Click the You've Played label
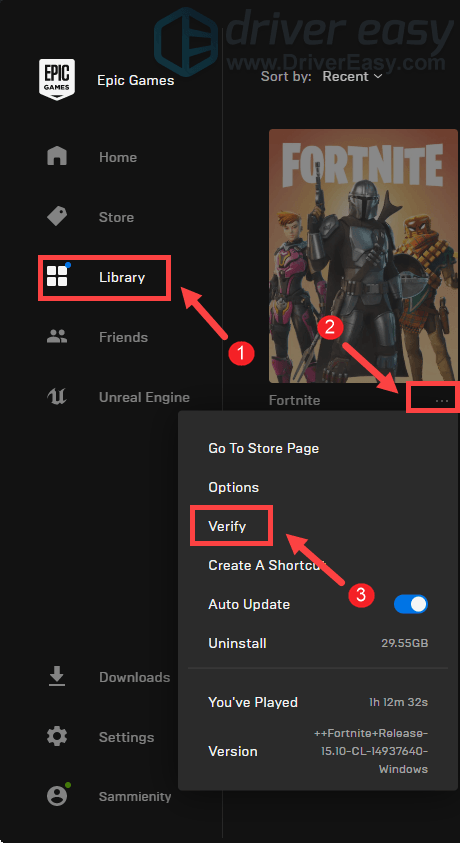This screenshot has width=460, height=843. point(253,702)
